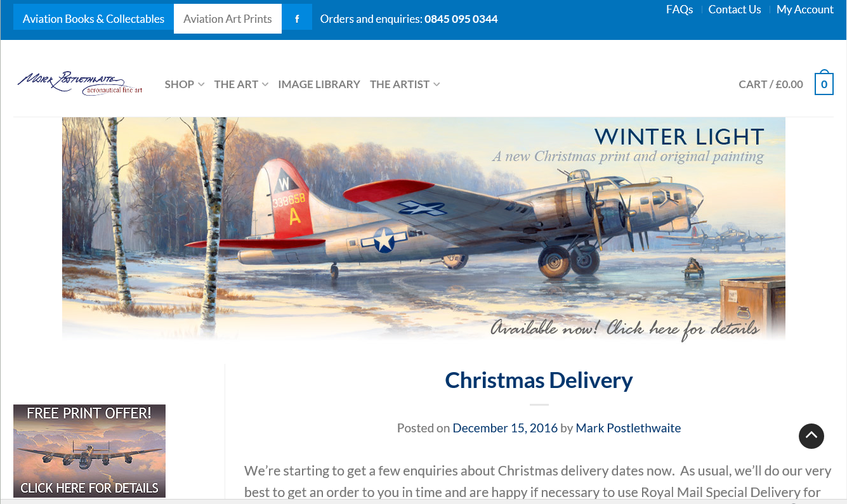Expand THE ART dropdown menu

click(x=241, y=84)
